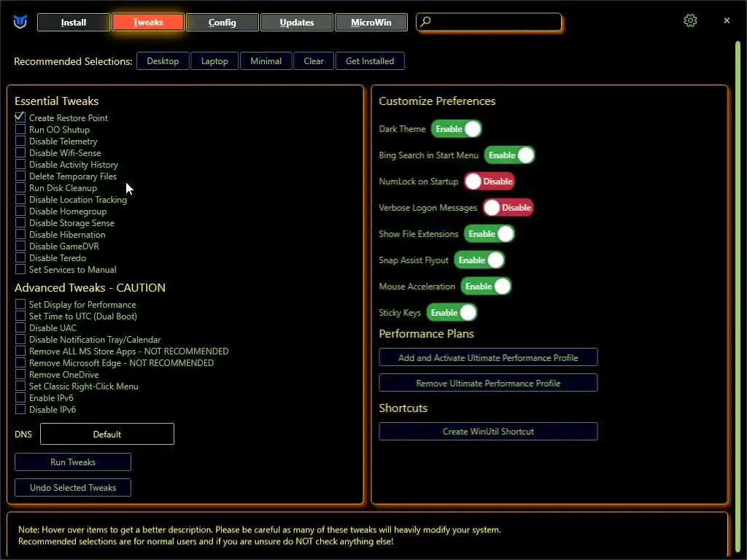Check Remove OneDrive
The height and width of the screenshot is (560, 747).
20,374
